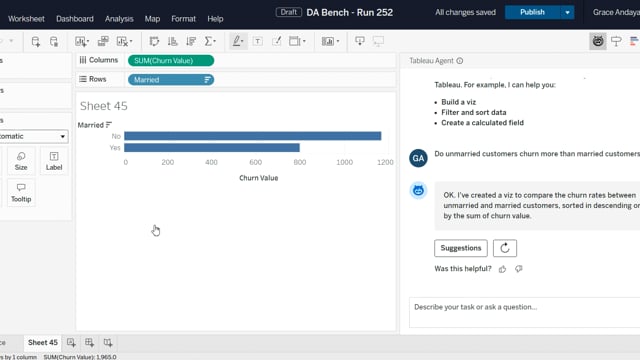Click the Download icon in toolbar
The height and width of the screenshot is (360, 640).
click(360, 41)
